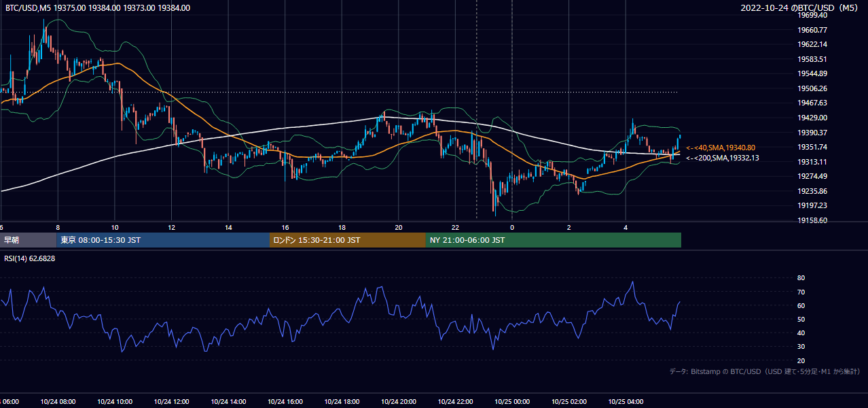Click the 2022-10-24 BTC/USD (M5) chart title
This screenshot has height=408, width=868.
801,8
